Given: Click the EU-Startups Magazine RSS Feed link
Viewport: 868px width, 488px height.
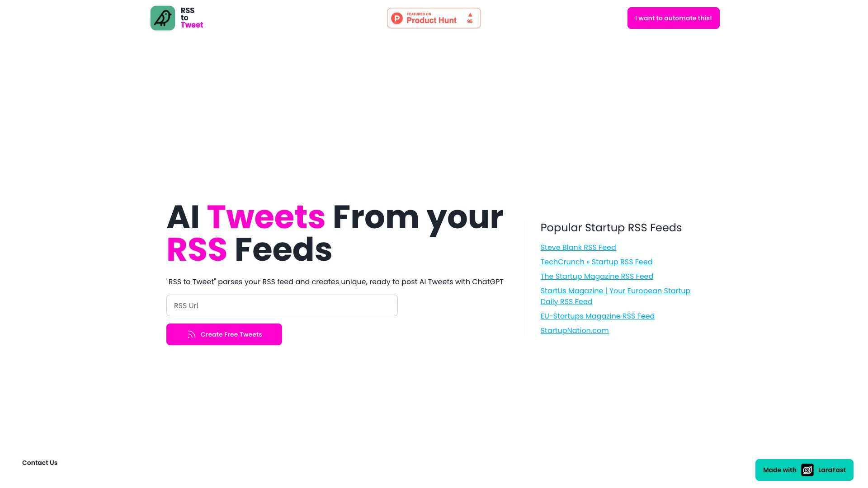Looking at the screenshot, I should click(x=597, y=316).
